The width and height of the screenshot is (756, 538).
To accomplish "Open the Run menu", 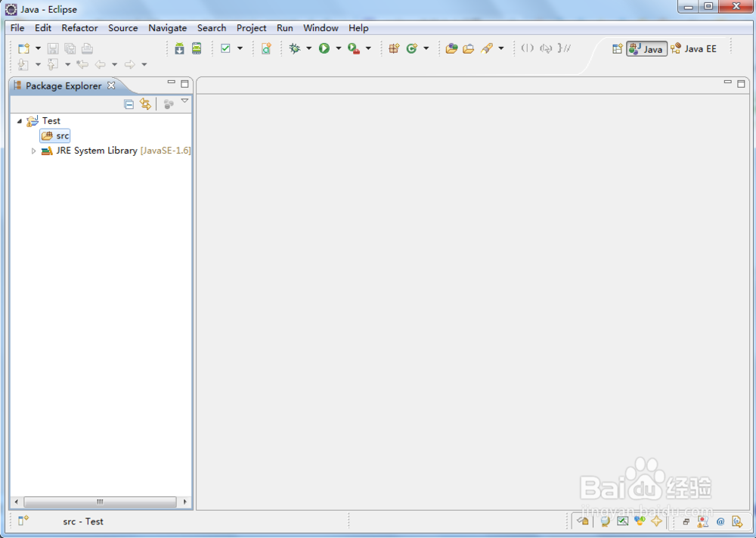I will click(x=285, y=28).
